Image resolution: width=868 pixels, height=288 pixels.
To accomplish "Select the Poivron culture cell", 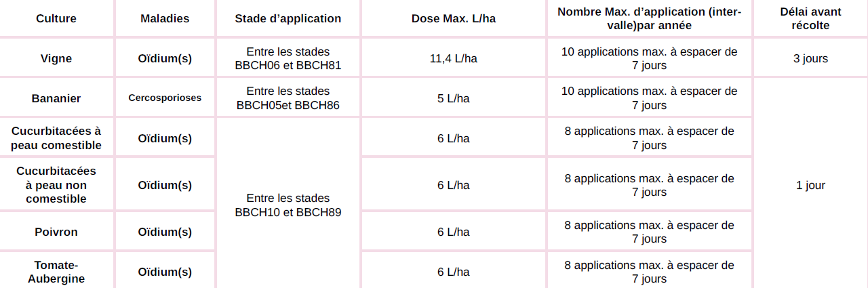I will [56, 232].
